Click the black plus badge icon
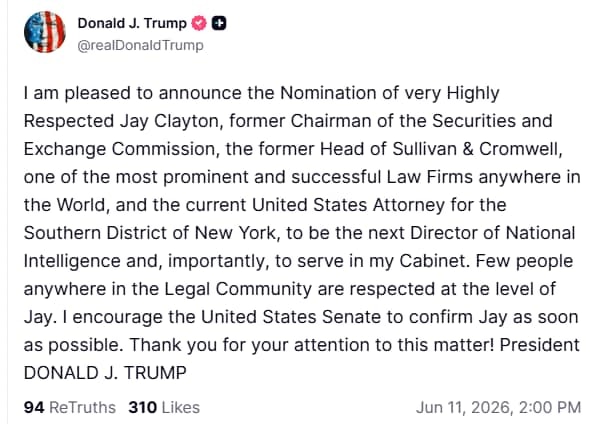The height and width of the screenshot is (424, 590). (219, 23)
